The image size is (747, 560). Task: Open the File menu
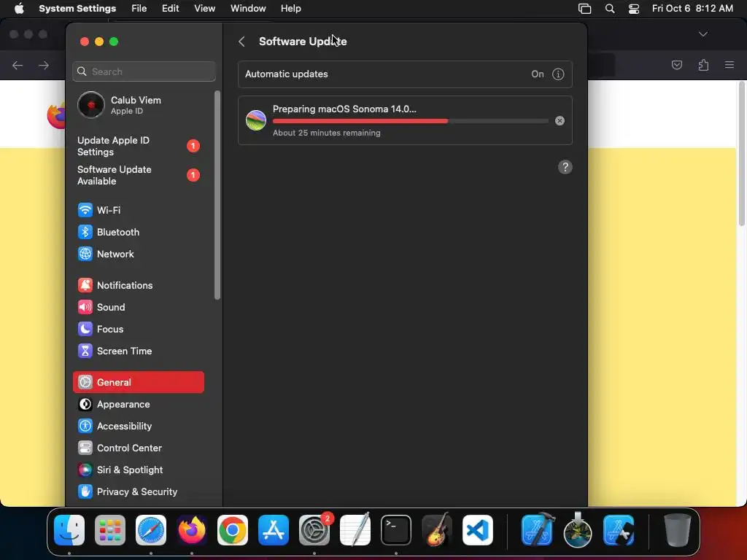tap(139, 9)
